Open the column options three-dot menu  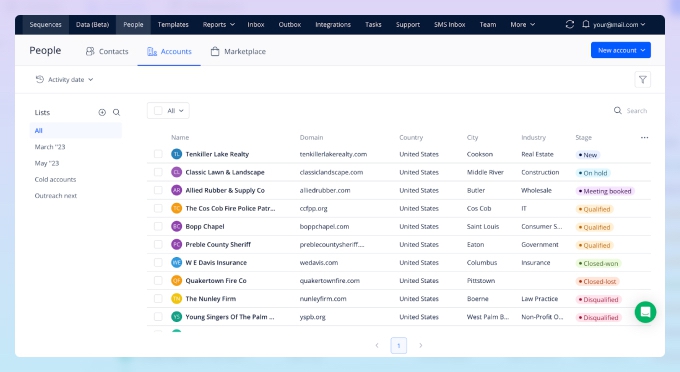click(644, 137)
